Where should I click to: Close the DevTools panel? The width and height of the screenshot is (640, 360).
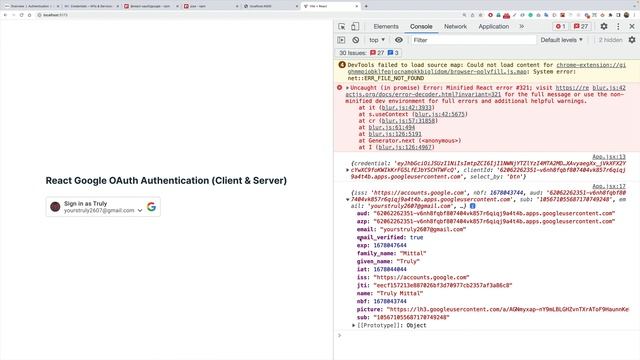[x=632, y=27]
